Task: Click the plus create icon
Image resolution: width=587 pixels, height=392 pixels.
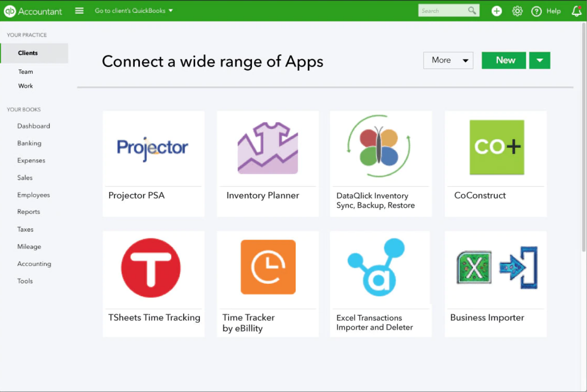Action: 497,11
